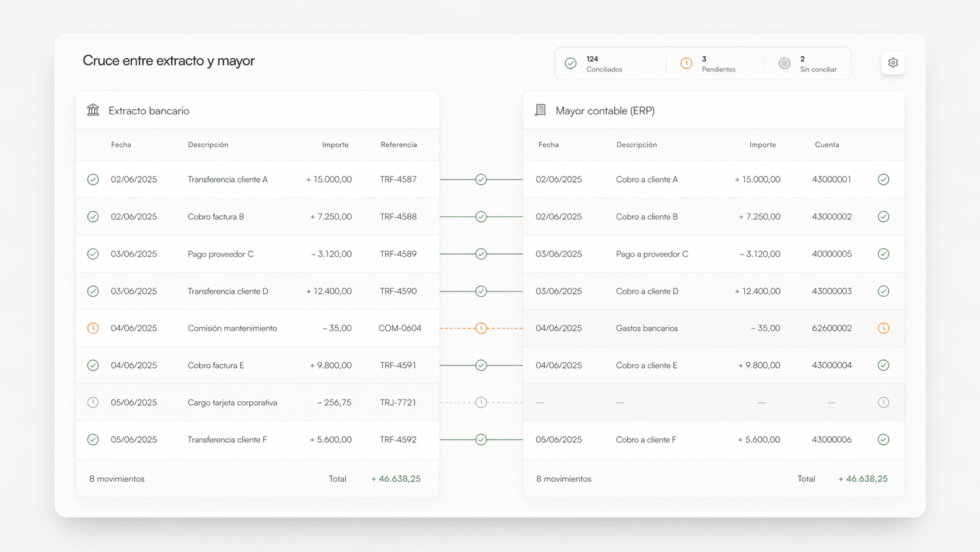This screenshot has height=552, width=980.
Task: Click ledger status check for account 43000006
Action: pos(883,439)
